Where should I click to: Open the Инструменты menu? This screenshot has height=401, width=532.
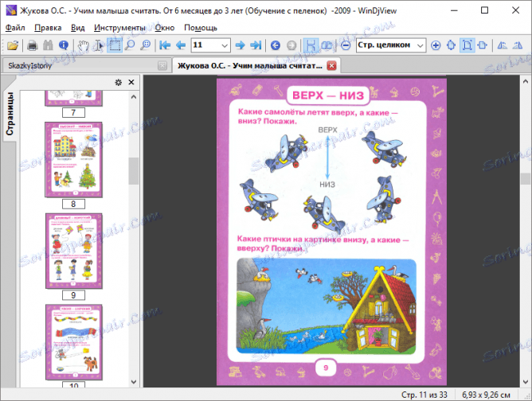(119, 27)
